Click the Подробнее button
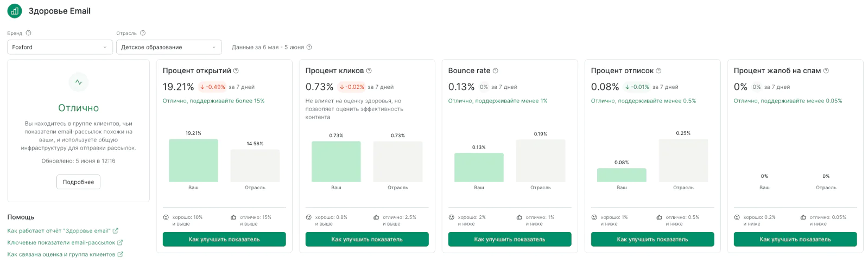Image resolution: width=868 pixels, height=264 pixels. point(78,182)
